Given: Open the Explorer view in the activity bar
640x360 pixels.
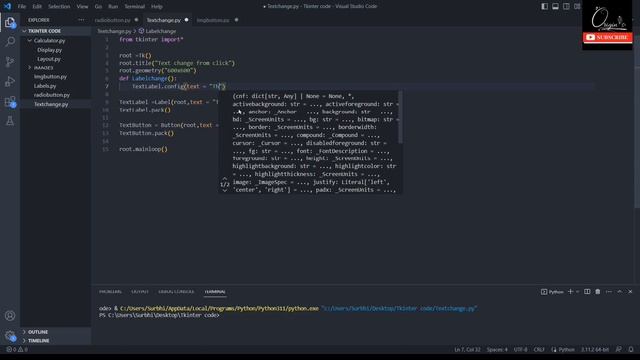Looking at the screenshot, I should point(10,22).
